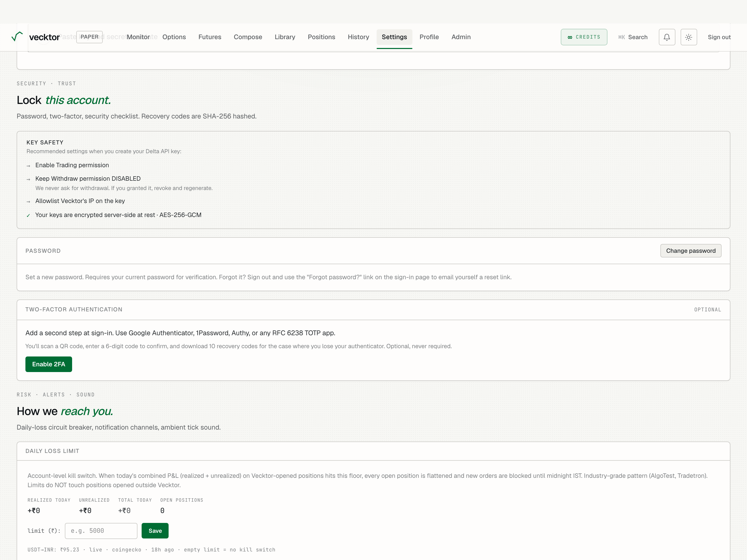Click TOTAL TODAY value +₹0
This screenshot has width=747, height=560.
(124, 511)
